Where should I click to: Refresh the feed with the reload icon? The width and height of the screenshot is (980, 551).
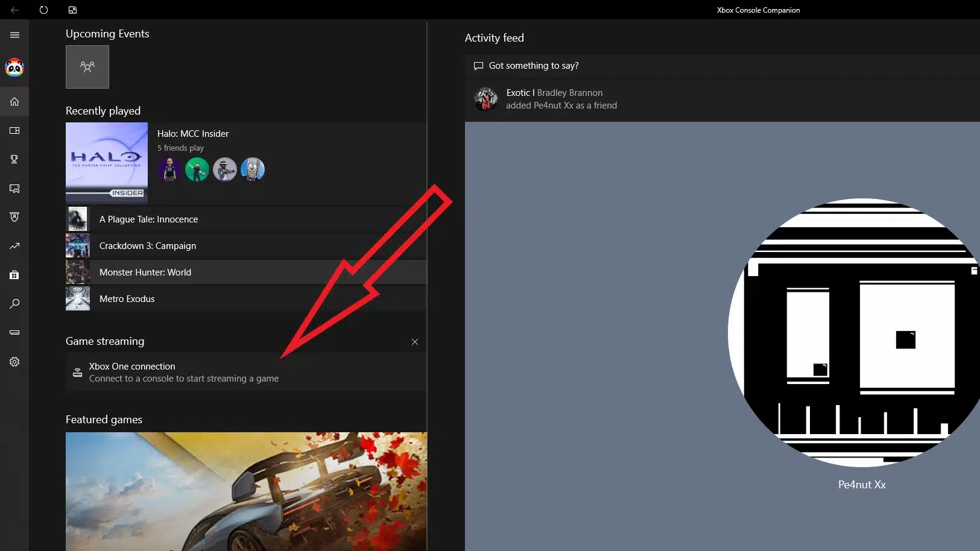[43, 10]
